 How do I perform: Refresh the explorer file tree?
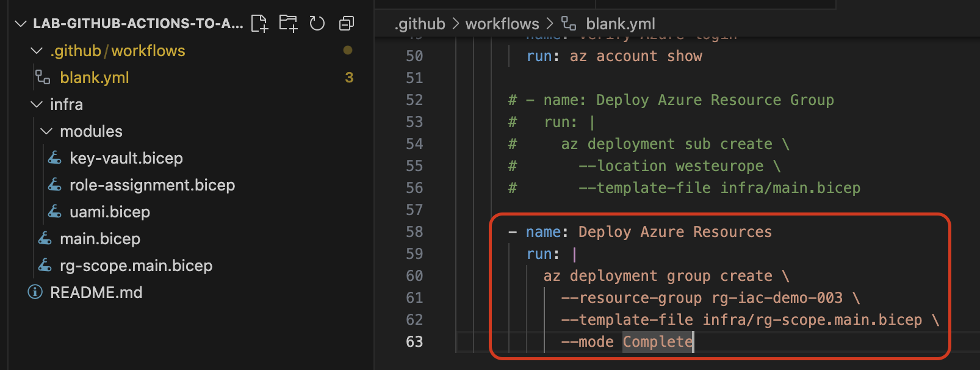317,24
